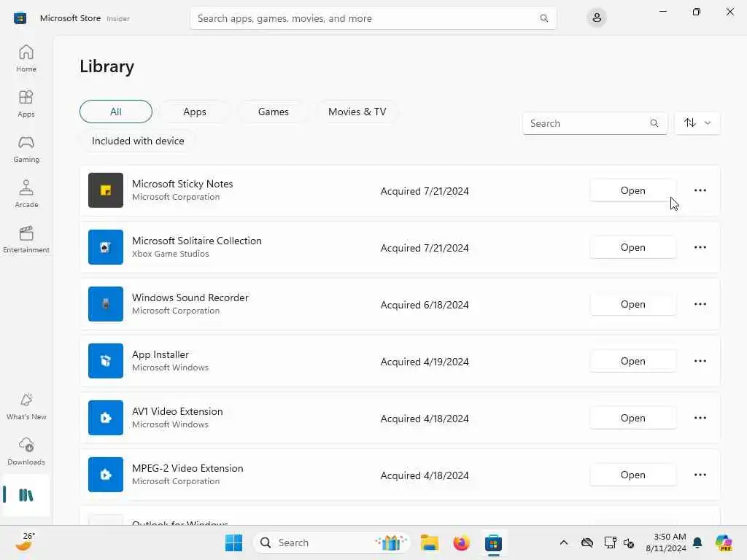Open clock showing 3:50 AM
747x560 pixels.
click(666, 542)
